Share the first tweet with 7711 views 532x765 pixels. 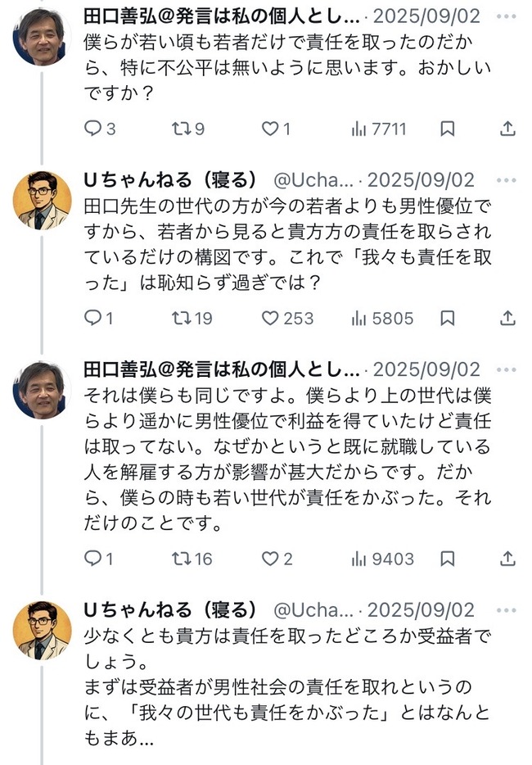click(507, 129)
